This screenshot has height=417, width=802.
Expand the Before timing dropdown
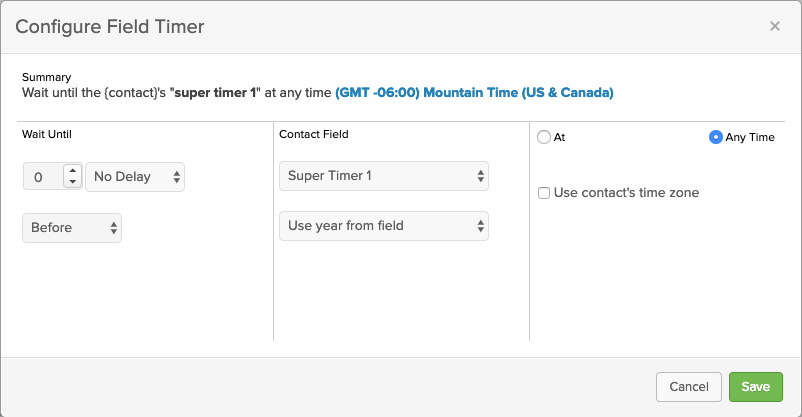point(72,228)
